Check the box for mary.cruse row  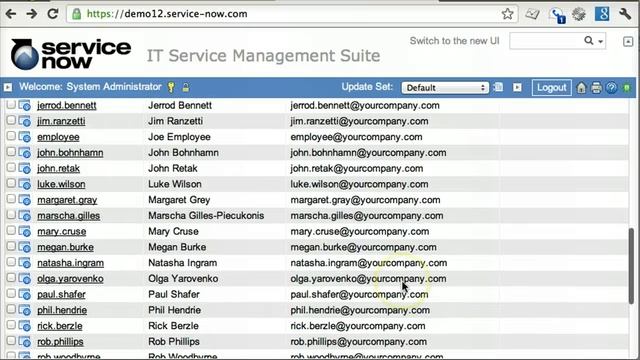(11, 230)
